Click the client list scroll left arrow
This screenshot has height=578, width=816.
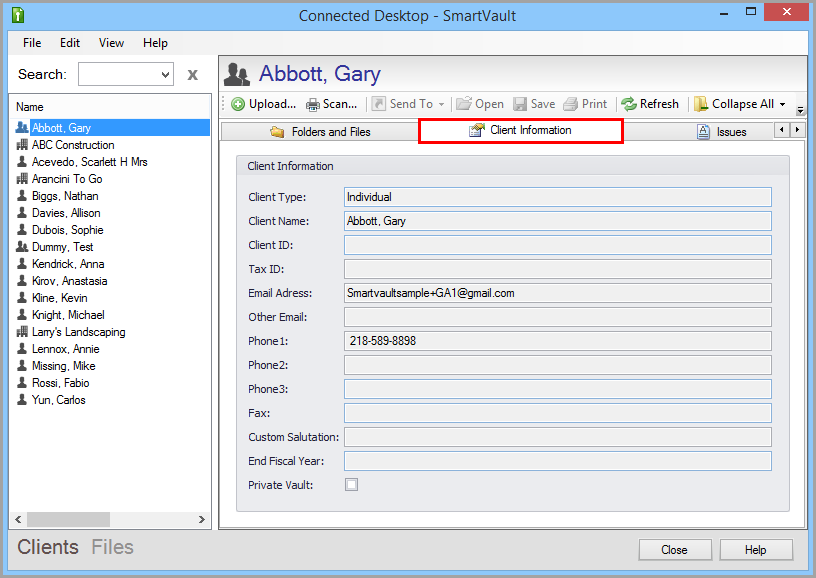point(19,519)
